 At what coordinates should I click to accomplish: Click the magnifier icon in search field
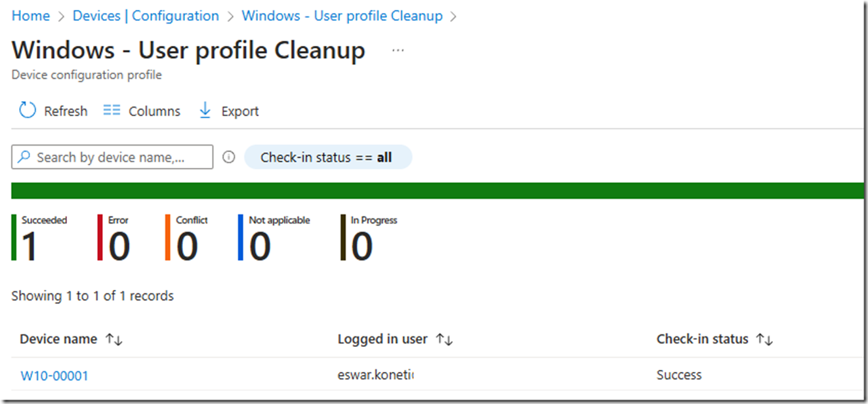click(24, 157)
